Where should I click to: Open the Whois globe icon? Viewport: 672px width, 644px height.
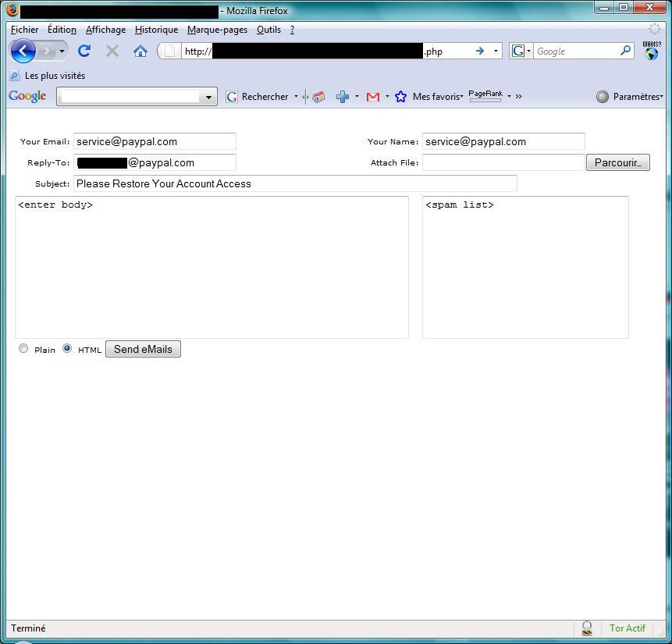click(651, 52)
